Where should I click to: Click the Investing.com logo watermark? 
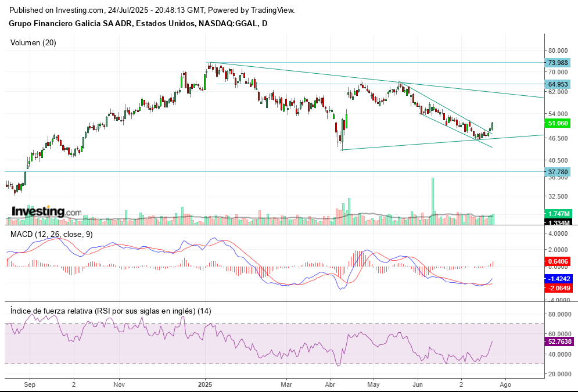[46, 212]
